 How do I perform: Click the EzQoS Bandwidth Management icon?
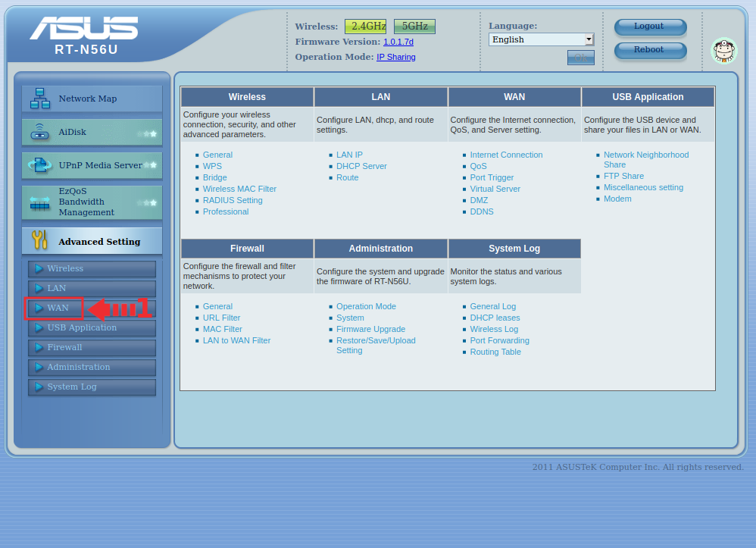(39, 202)
